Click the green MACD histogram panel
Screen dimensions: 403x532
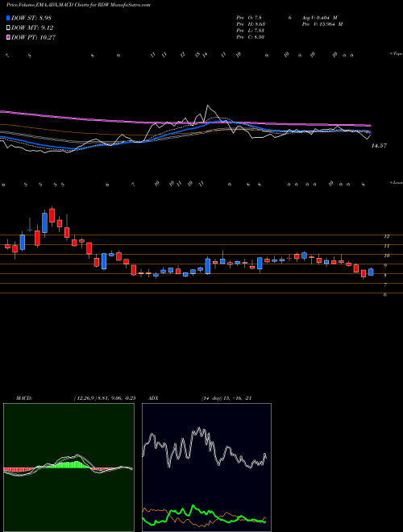69,468
